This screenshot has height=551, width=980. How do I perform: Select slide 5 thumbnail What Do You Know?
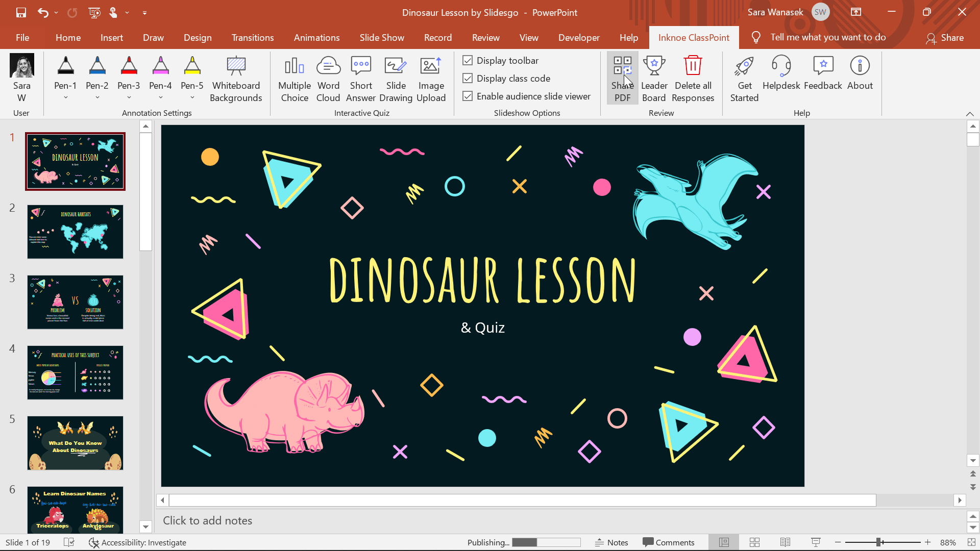(75, 443)
